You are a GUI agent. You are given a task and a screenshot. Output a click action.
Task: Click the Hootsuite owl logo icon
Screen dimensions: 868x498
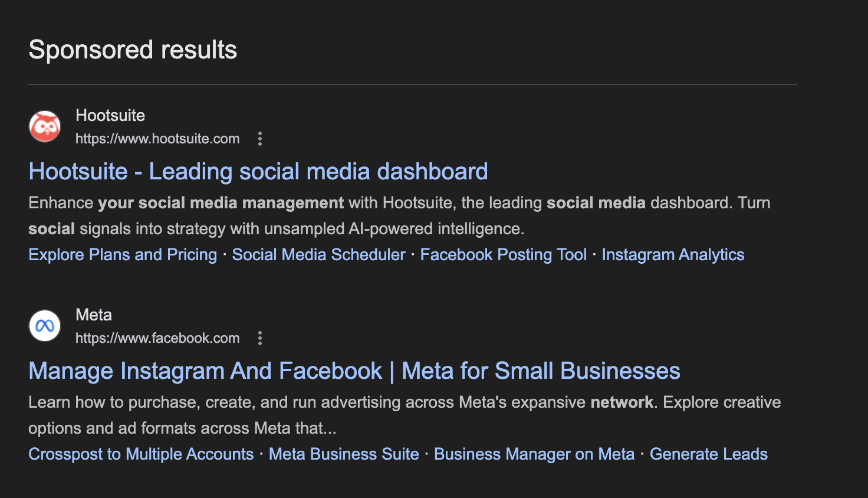click(44, 126)
